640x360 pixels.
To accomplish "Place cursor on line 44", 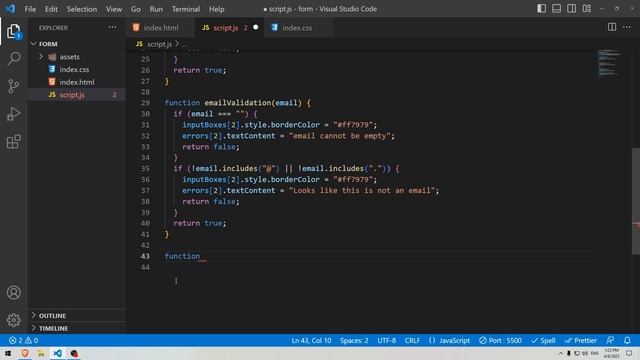I will 380,267.
